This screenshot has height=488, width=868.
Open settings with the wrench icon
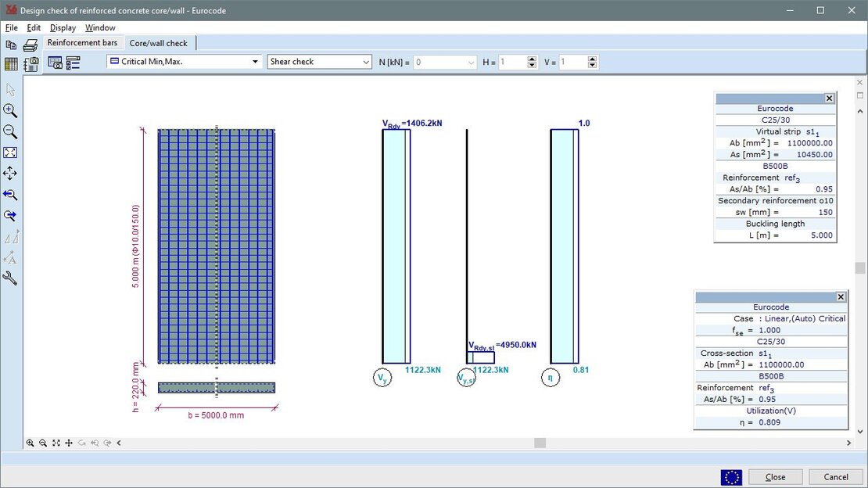tap(10, 278)
